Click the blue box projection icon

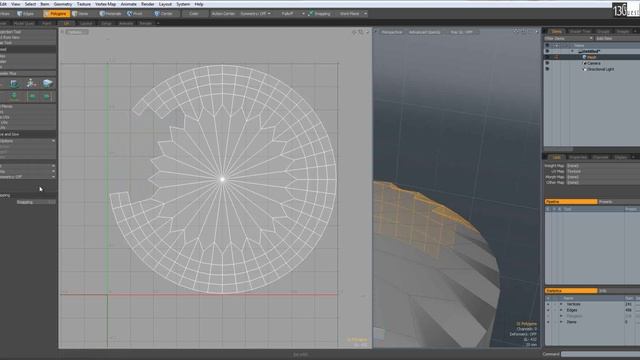click(47, 84)
